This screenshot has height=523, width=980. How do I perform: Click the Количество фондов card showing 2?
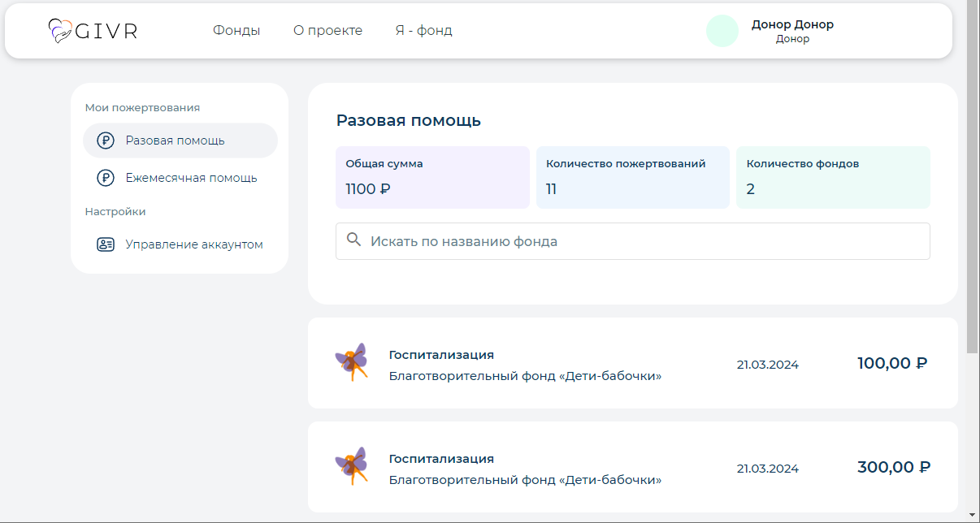coord(833,177)
